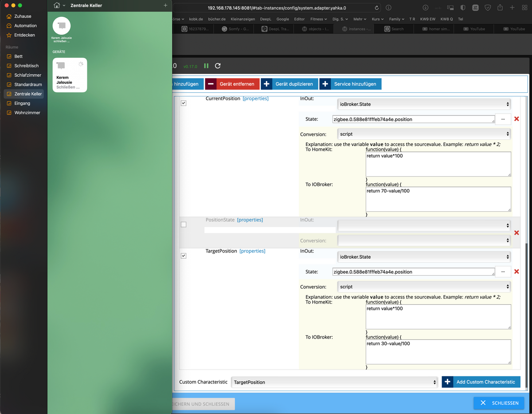Image resolution: width=532 pixels, height=414 pixels.
Task: Browse state with CurrentPosition ellipsis button
Action: coord(503,119)
